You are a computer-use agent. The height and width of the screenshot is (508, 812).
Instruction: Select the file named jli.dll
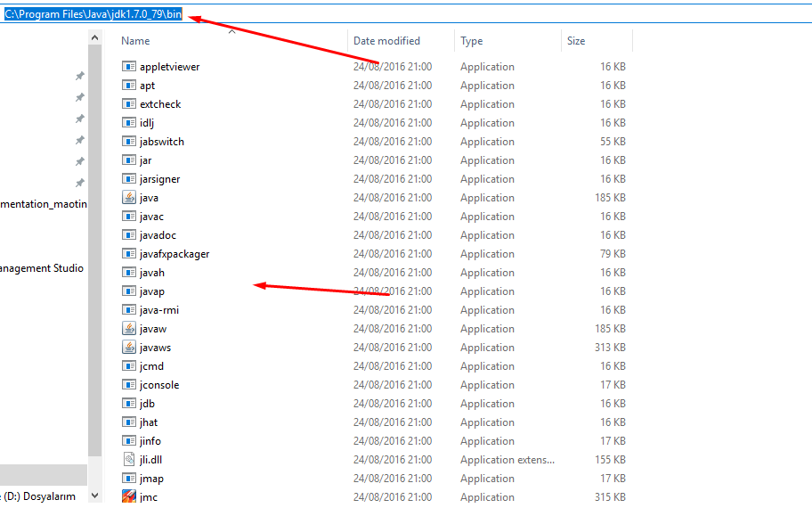click(x=150, y=459)
